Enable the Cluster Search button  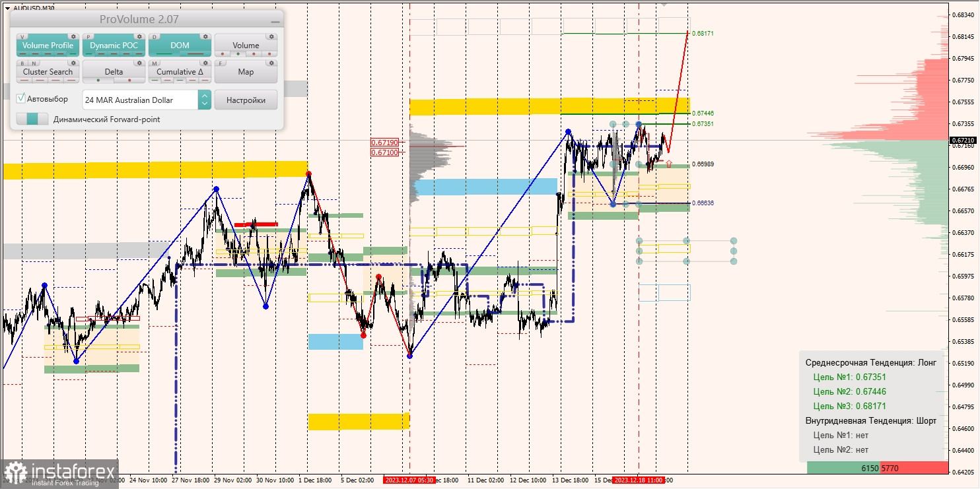click(x=48, y=71)
